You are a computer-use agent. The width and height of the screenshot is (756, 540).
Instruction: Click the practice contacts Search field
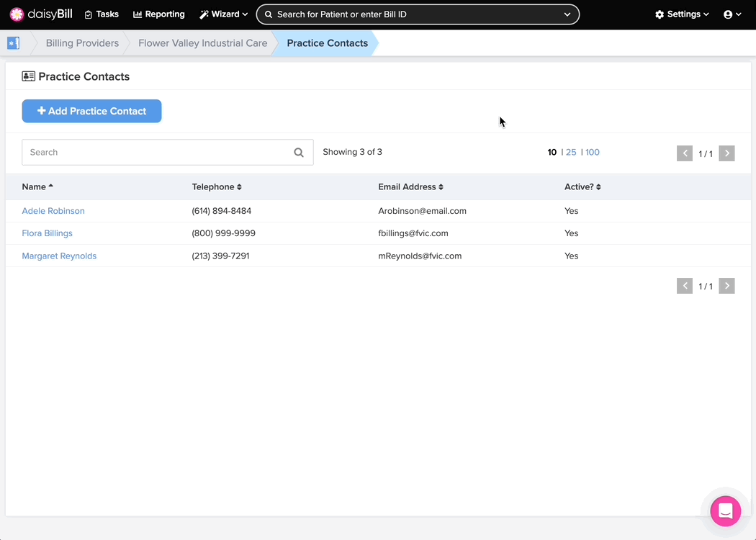pos(155,153)
